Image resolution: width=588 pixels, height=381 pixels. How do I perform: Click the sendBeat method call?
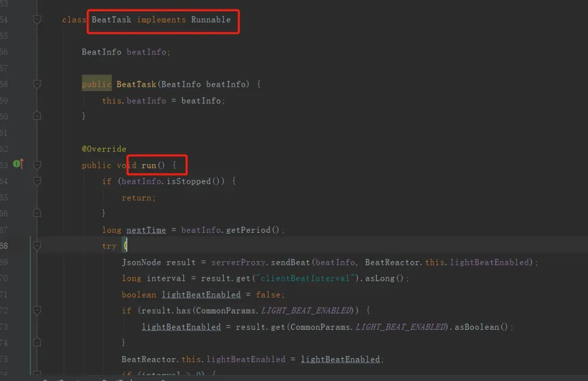(x=291, y=262)
